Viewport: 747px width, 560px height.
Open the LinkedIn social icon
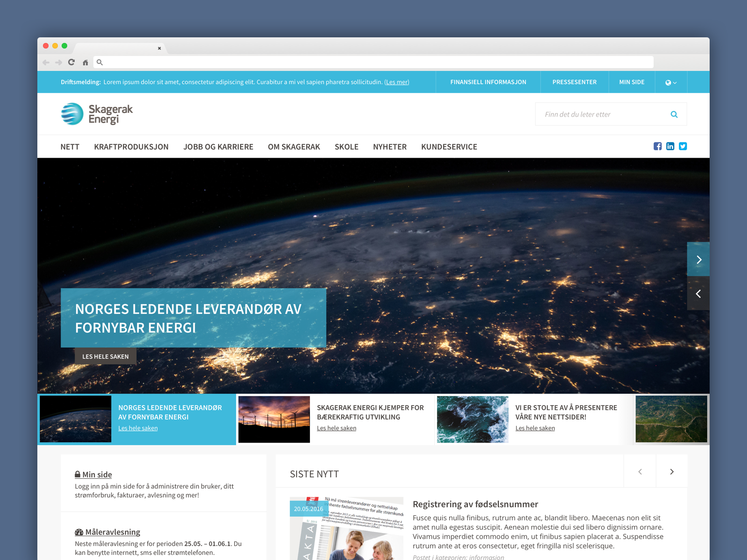670,146
